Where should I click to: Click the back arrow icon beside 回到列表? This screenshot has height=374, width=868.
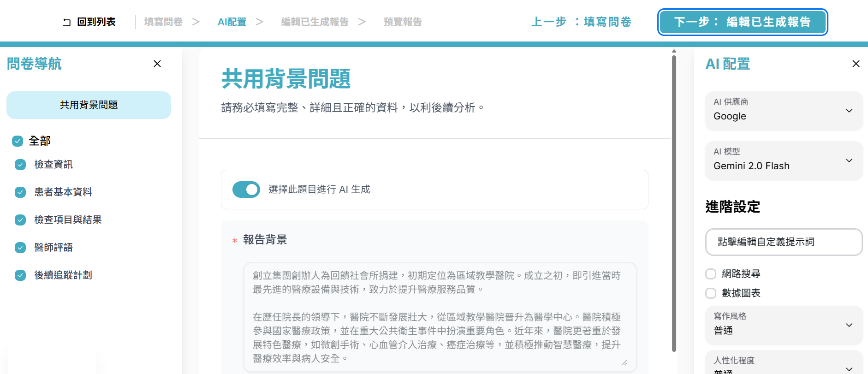[x=67, y=22]
